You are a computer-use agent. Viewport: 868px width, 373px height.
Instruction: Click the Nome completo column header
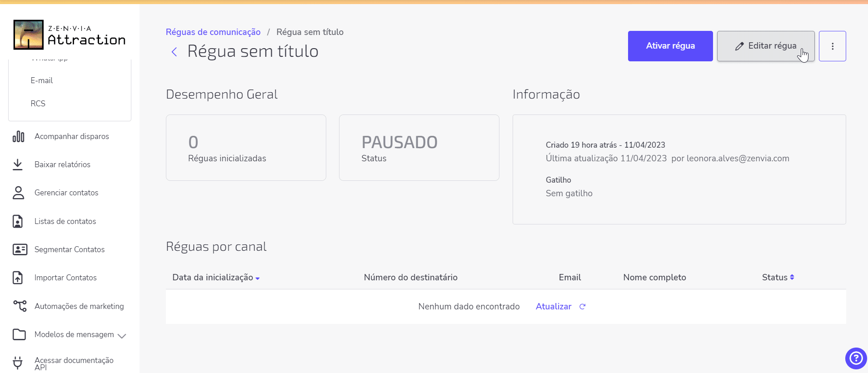[655, 278]
